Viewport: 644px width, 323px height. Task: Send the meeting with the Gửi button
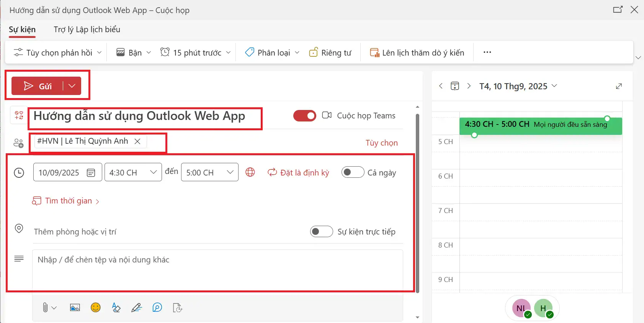(37, 86)
